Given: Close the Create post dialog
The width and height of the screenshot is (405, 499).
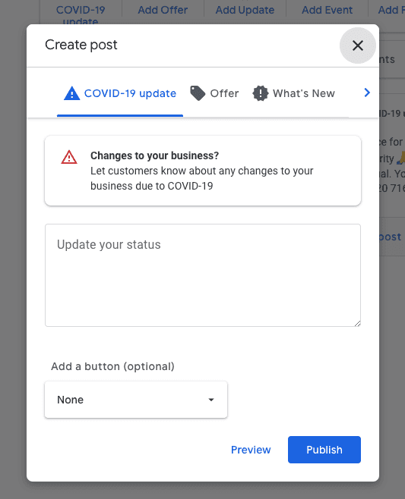Looking at the screenshot, I should (x=357, y=45).
